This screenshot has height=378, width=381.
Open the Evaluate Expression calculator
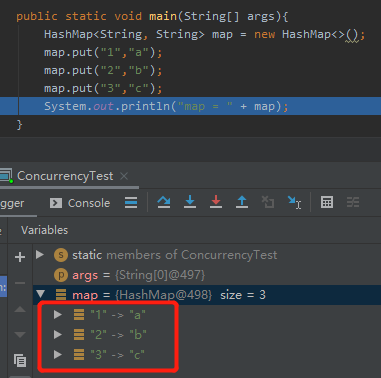click(x=327, y=202)
